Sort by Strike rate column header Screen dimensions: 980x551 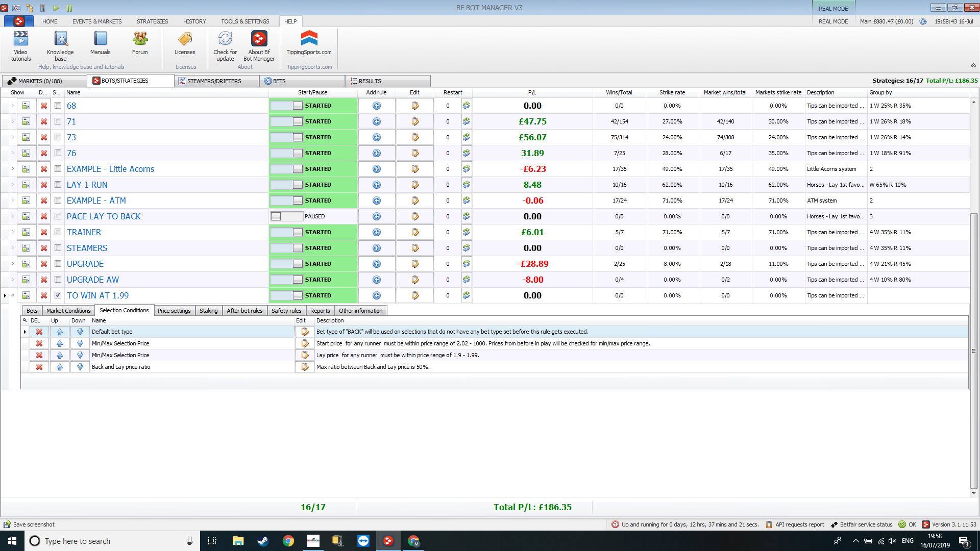point(672,92)
